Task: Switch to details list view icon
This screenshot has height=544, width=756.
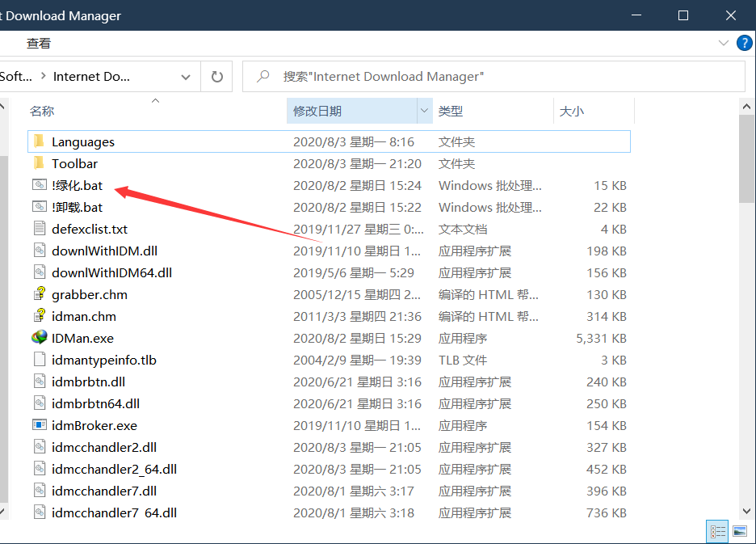Action: point(717,531)
